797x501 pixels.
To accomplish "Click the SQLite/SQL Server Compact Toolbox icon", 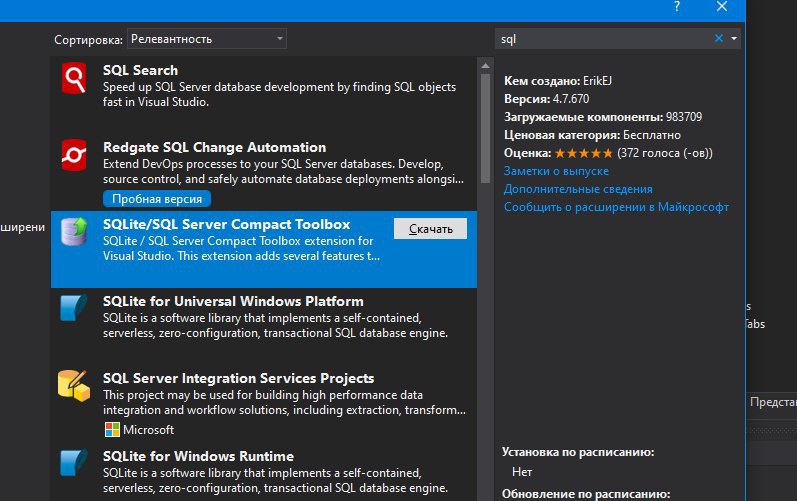I will (74, 232).
